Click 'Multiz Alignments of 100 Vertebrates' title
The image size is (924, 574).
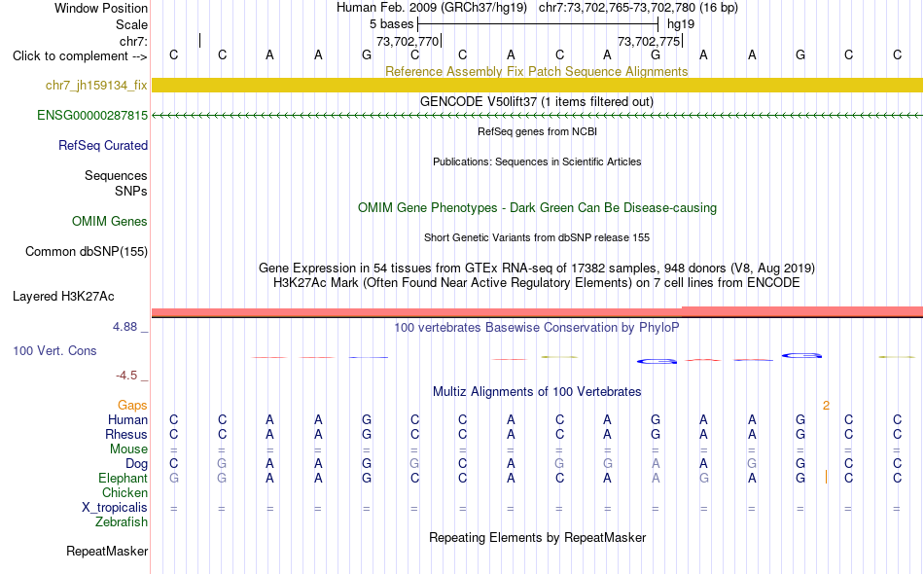coord(537,392)
